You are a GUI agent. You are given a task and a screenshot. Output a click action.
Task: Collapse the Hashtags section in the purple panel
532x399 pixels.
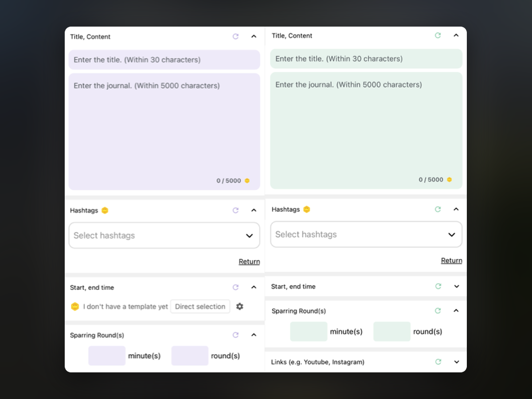[x=254, y=210]
